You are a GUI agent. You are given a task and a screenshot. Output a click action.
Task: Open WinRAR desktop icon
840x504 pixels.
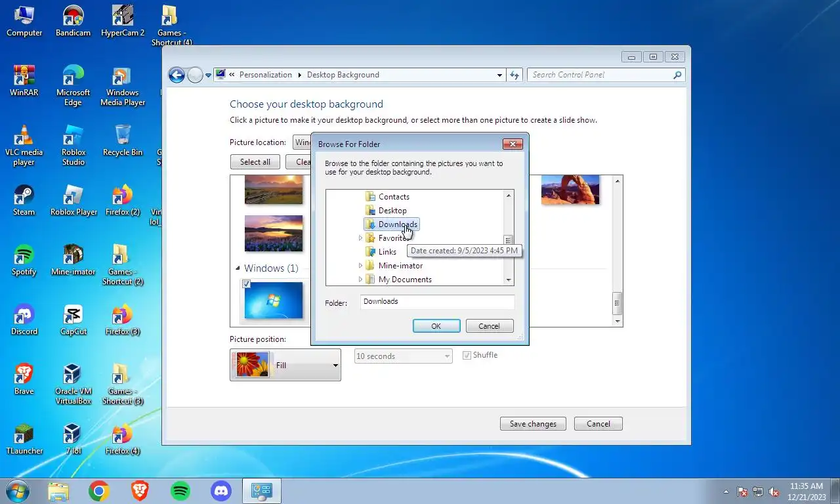tap(24, 81)
